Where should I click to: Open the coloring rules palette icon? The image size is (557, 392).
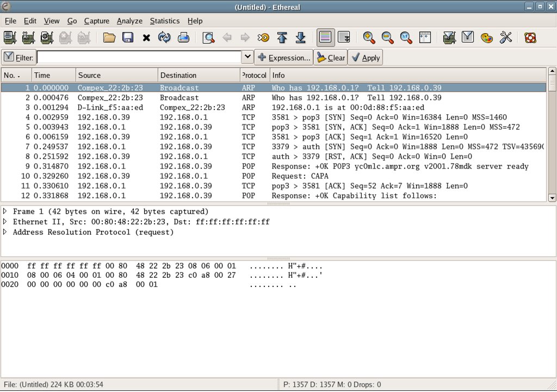(x=487, y=38)
